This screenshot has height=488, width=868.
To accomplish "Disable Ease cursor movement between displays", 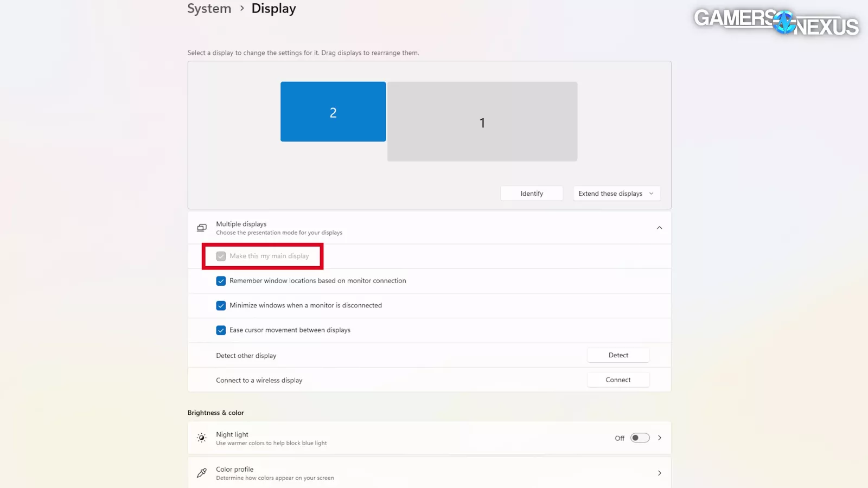I will (x=221, y=330).
